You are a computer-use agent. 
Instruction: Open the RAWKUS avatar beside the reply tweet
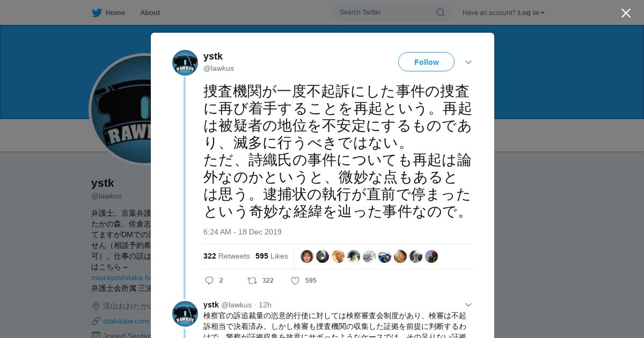pyautogui.click(x=185, y=314)
